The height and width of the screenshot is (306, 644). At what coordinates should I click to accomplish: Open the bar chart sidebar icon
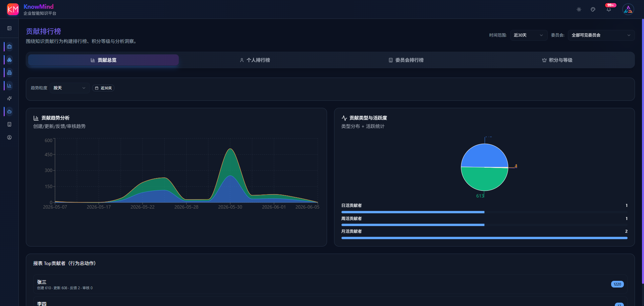click(x=9, y=86)
